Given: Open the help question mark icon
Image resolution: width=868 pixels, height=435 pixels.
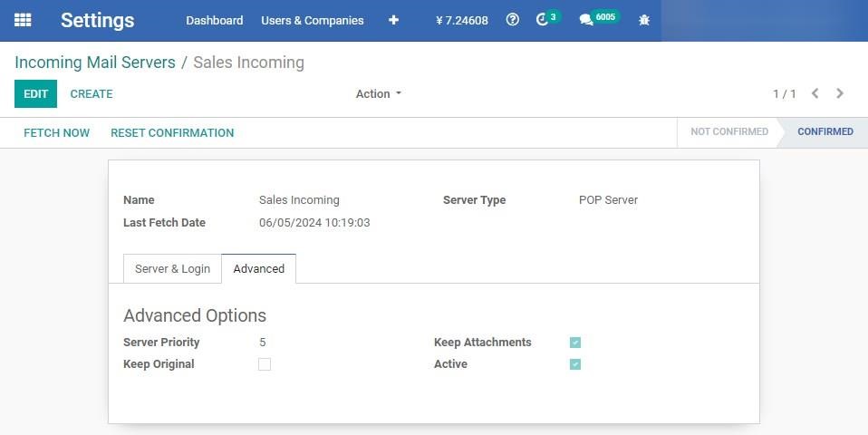Looking at the screenshot, I should (513, 20).
